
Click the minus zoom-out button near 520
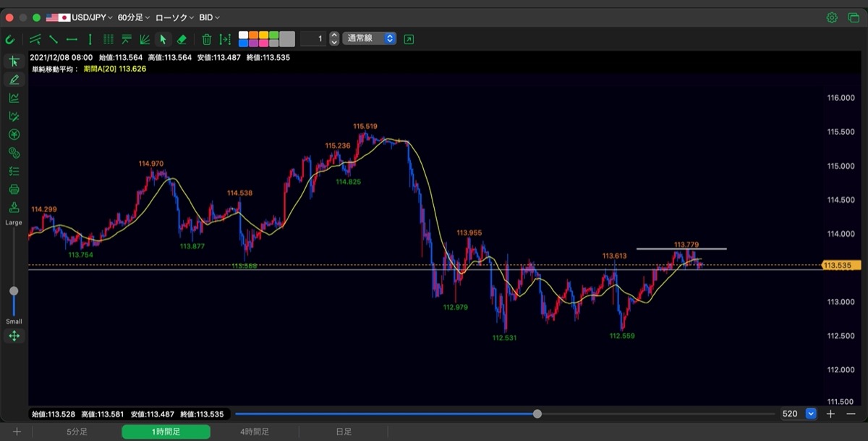tap(851, 413)
